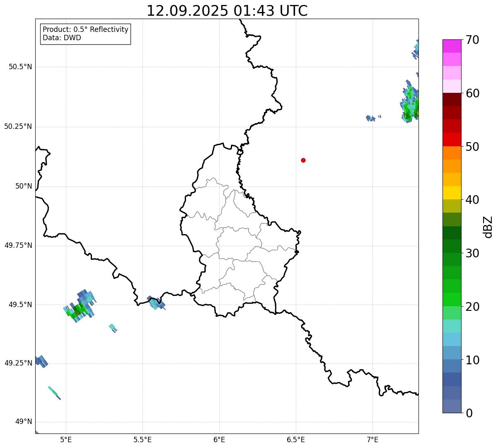Click the thin green echo streak near 49.1°N

click(54, 393)
